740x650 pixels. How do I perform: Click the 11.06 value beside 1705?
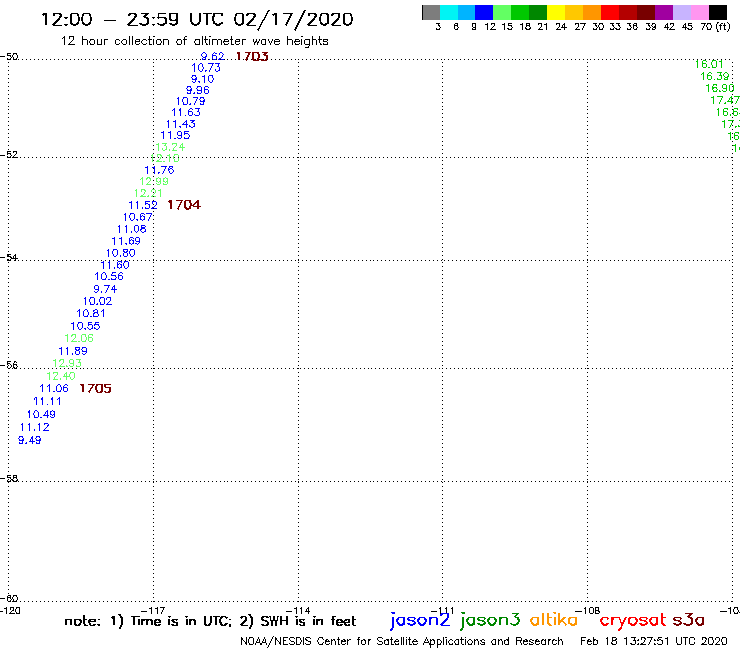click(x=54, y=388)
